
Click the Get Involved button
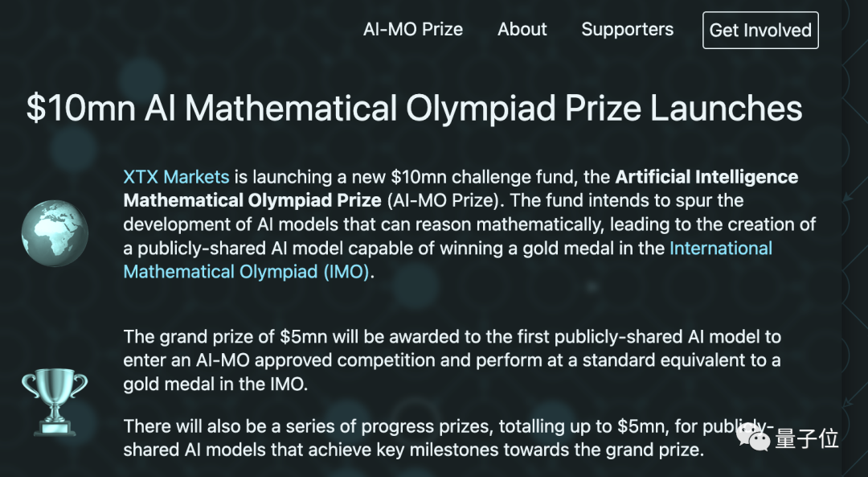click(760, 30)
